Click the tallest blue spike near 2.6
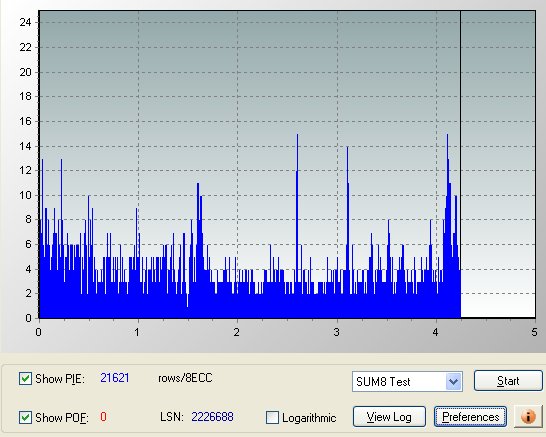 [x=297, y=209]
